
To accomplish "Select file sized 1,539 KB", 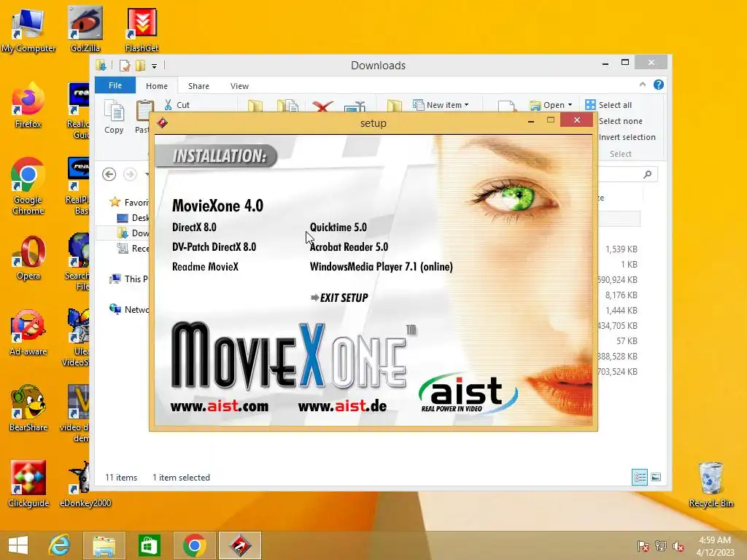I will 622,249.
